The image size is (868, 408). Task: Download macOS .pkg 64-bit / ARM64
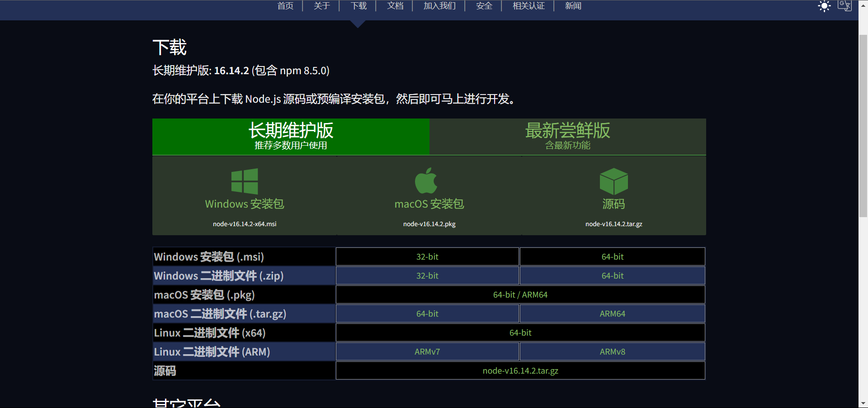(x=520, y=294)
